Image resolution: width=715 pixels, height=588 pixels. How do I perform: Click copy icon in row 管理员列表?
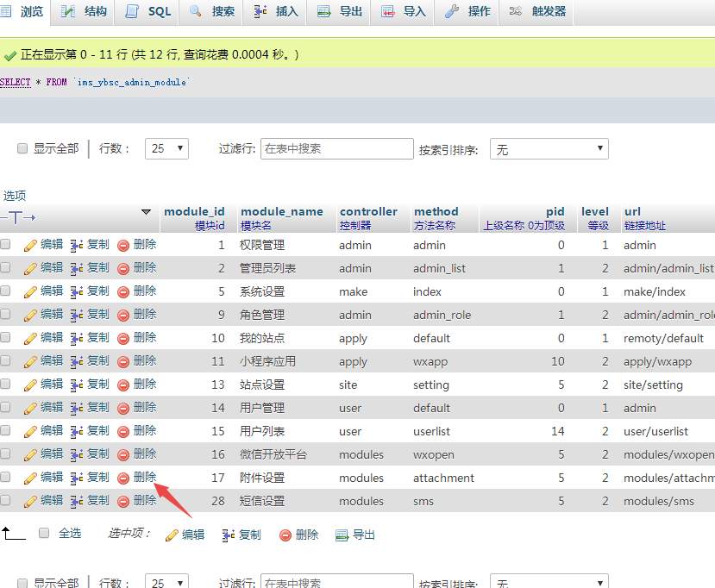(77, 269)
